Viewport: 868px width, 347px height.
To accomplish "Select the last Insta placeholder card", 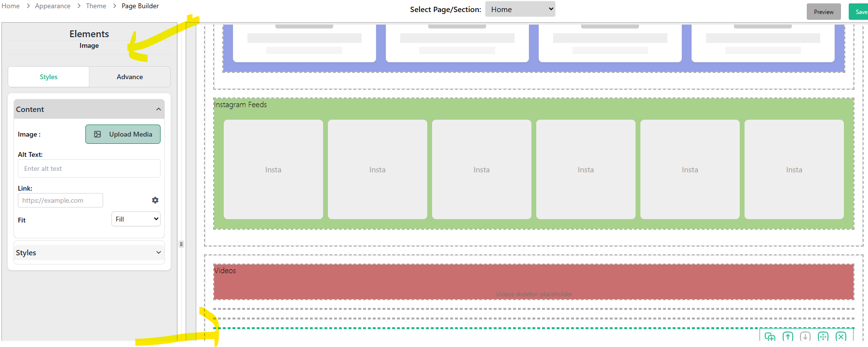I will point(794,169).
